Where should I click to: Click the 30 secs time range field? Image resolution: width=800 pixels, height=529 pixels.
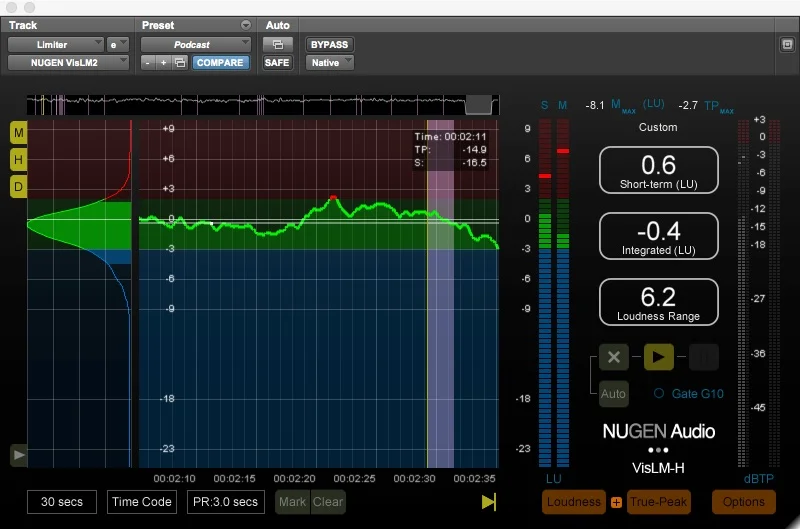click(x=62, y=502)
